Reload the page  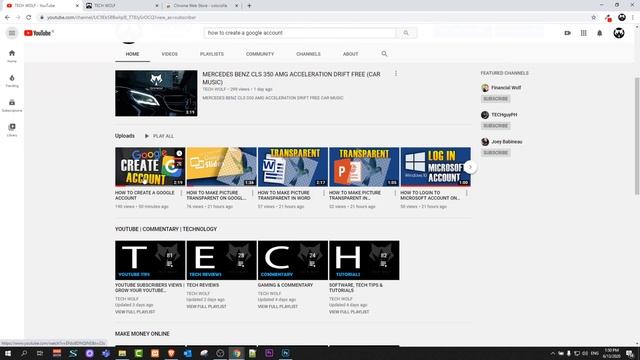click(x=29, y=18)
